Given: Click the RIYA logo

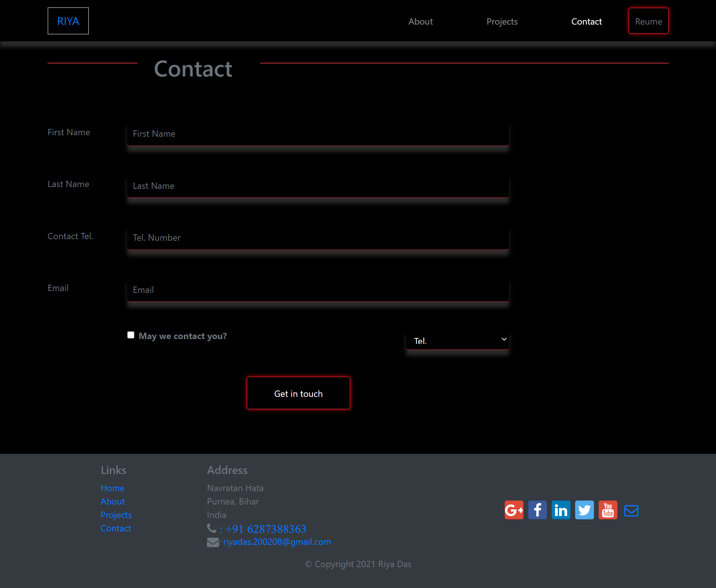Looking at the screenshot, I should coord(68,21).
